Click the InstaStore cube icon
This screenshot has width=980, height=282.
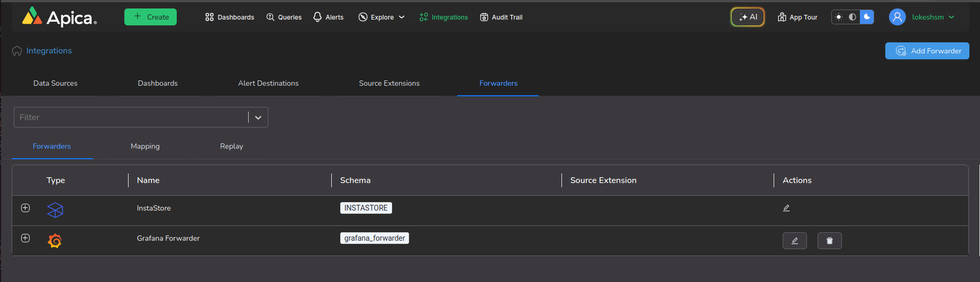[x=55, y=210]
